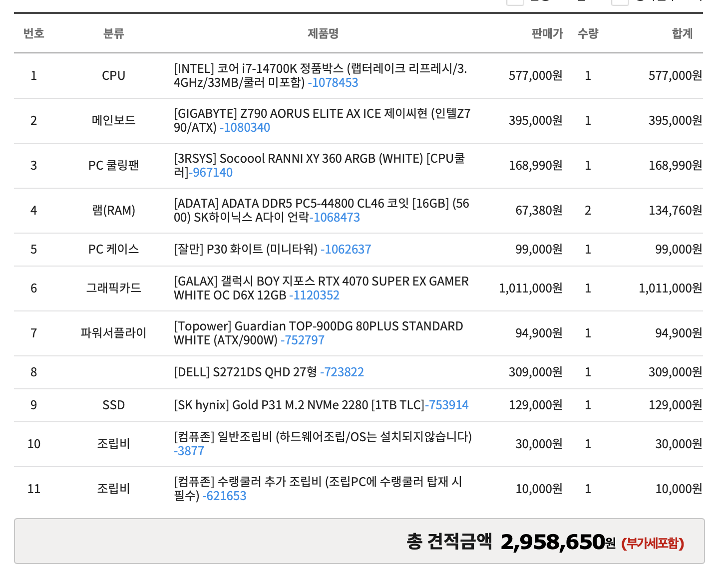Click row number 6 for the graphics card

click(34, 289)
